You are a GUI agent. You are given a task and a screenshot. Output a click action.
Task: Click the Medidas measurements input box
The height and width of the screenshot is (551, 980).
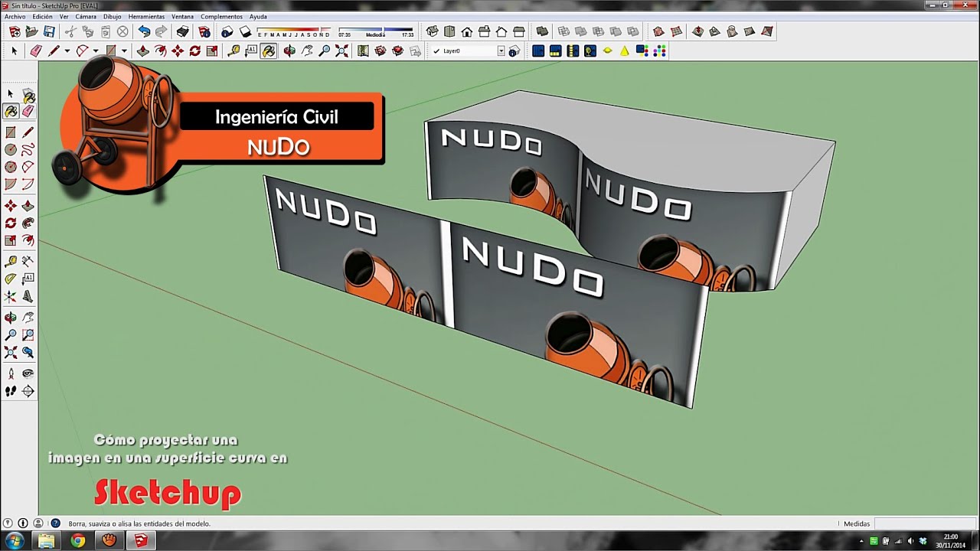point(925,523)
